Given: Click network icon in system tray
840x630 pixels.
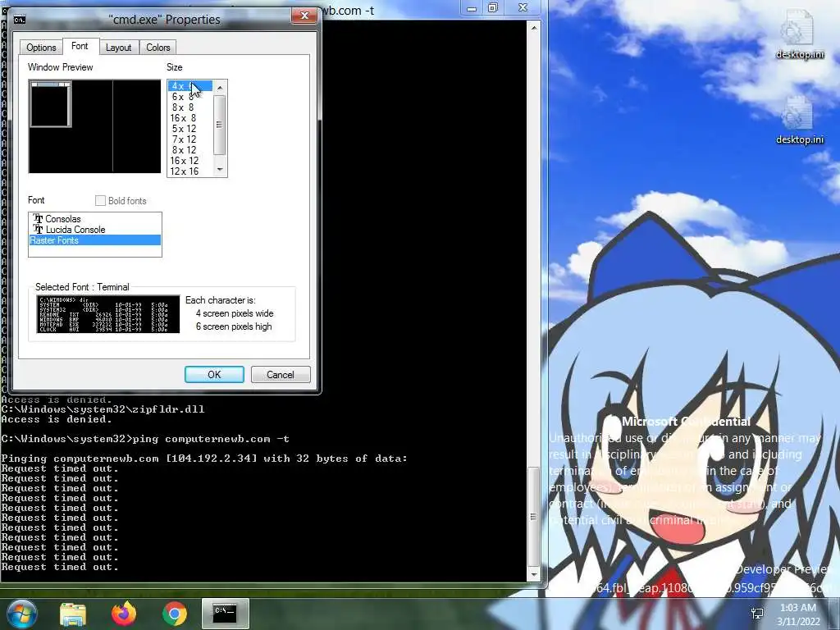Looking at the screenshot, I should point(757,614).
